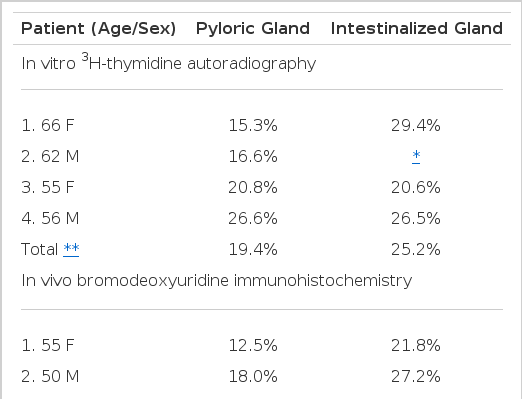Click the 26.5% intestinalized gland value

tap(416, 218)
